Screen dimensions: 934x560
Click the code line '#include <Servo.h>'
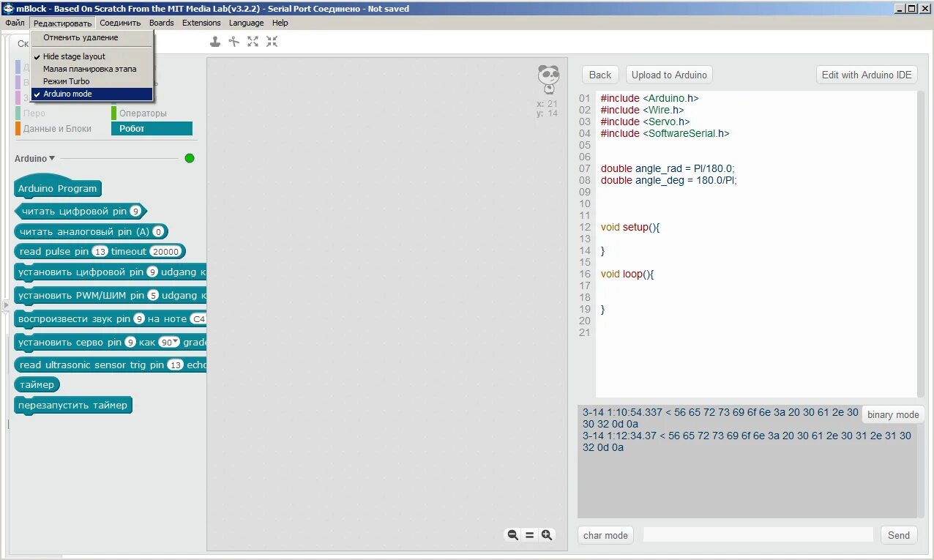645,122
